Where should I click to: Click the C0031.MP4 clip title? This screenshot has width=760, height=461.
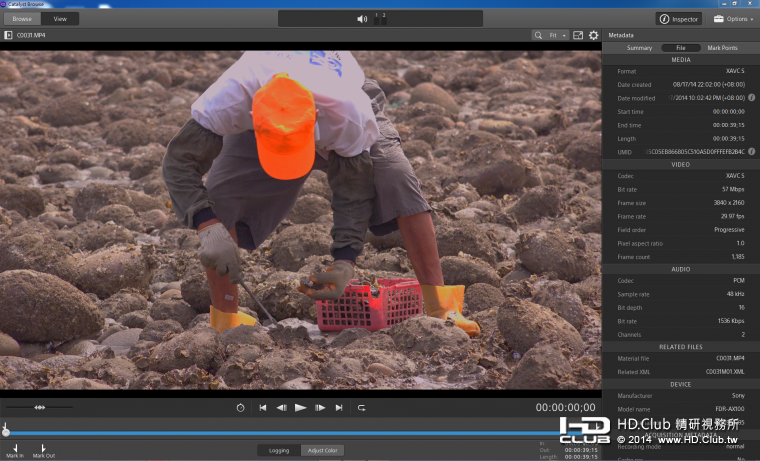(31, 35)
